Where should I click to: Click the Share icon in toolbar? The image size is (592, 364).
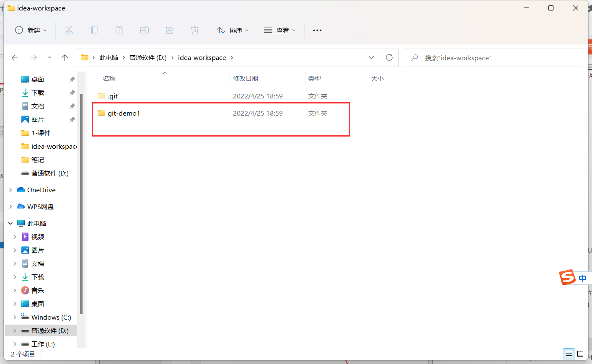point(170,30)
